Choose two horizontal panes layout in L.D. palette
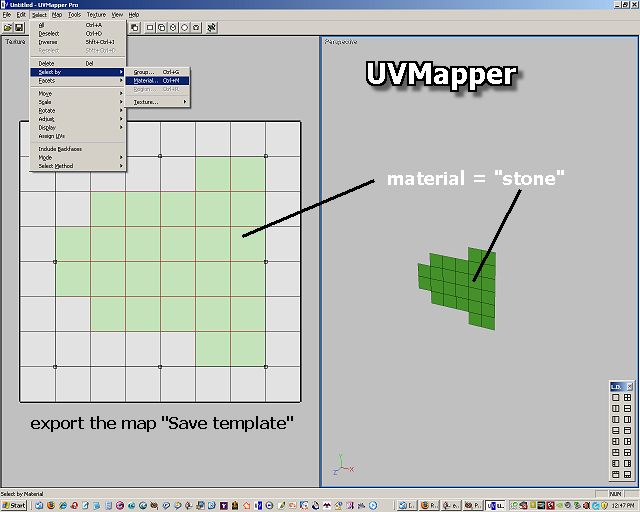 pos(627,408)
